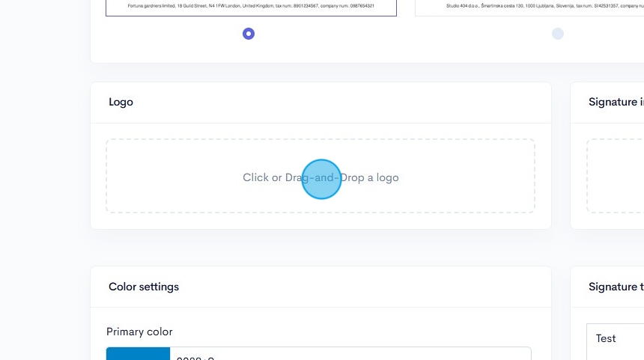Choose the Fortuna gardeners limited invoice template
The width and height of the screenshot is (644, 360).
pyautogui.click(x=251, y=7)
